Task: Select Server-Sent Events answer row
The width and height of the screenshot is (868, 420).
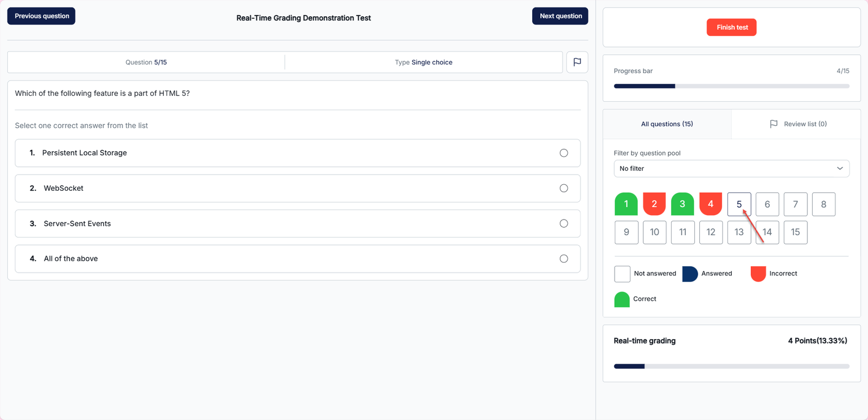Action: click(x=297, y=224)
